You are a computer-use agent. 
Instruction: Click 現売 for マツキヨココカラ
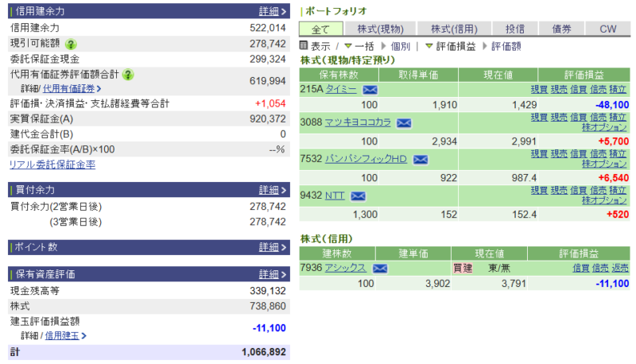[x=559, y=118]
